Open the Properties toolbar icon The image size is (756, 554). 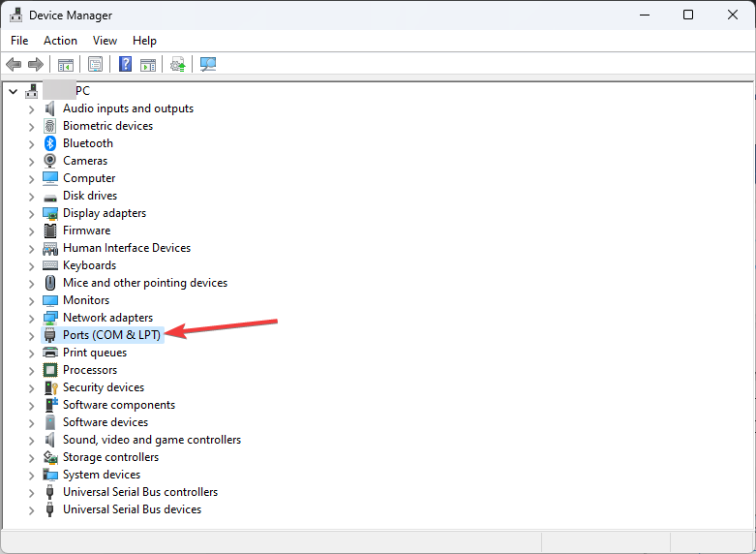(x=95, y=64)
